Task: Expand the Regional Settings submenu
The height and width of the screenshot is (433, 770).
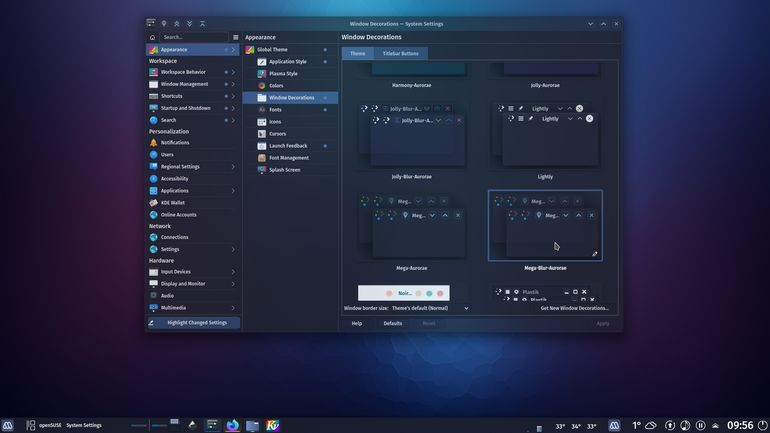Action: pos(233,167)
